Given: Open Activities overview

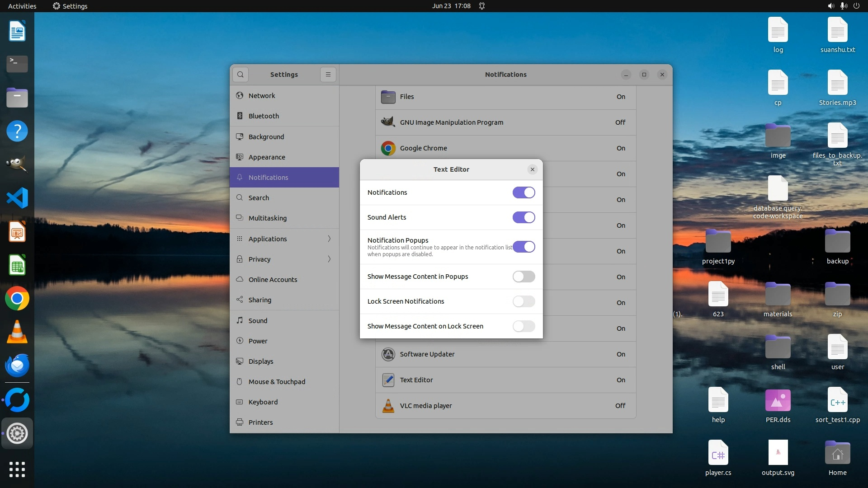Looking at the screenshot, I should coord(22,6).
